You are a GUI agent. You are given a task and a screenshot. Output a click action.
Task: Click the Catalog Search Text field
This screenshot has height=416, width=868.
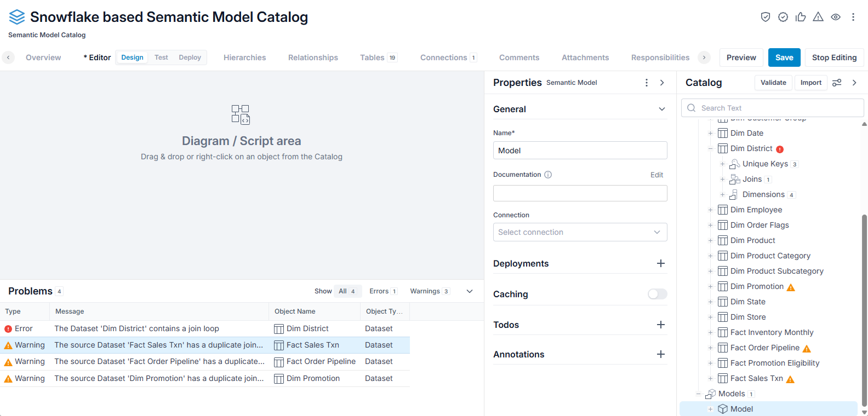pyautogui.click(x=773, y=108)
